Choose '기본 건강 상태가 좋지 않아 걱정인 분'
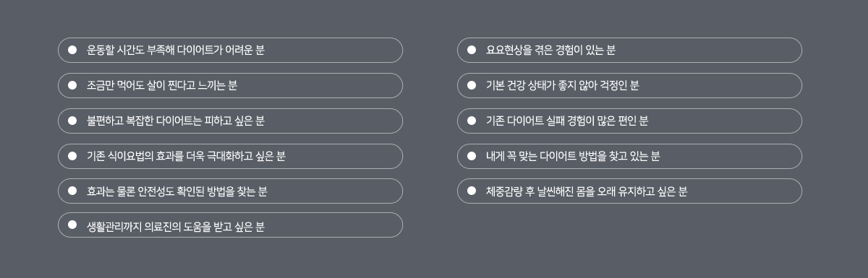Image resolution: width=868 pixels, height=278 pixels. [x=629, y=85]
